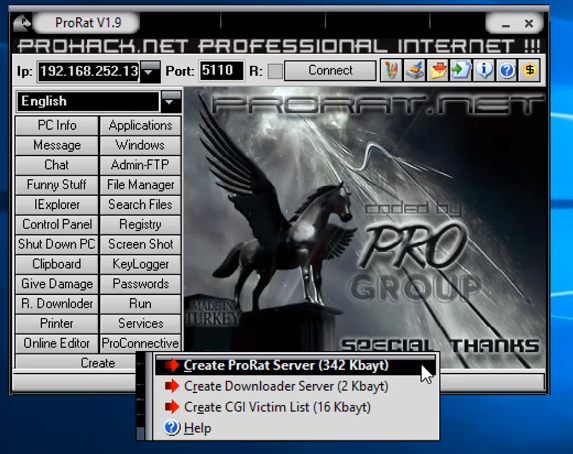Click the blue question mark toolbar icon
The height and width of the screenshot is (454, 573).
tap(507, 70)
